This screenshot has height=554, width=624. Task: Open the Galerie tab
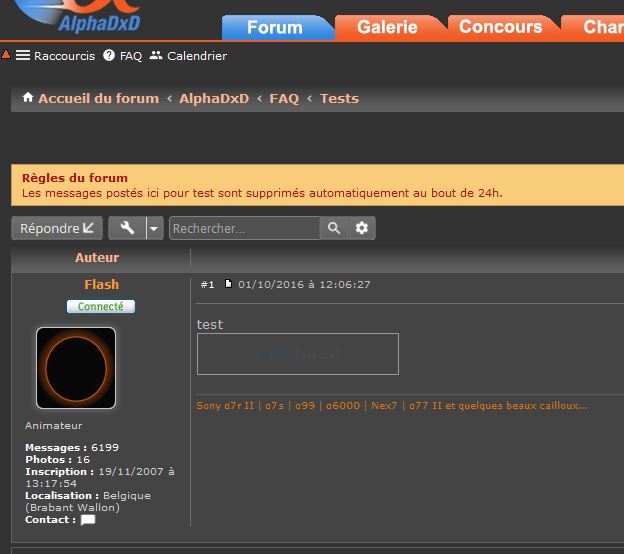pyautogui.click(x=387, y=27)
